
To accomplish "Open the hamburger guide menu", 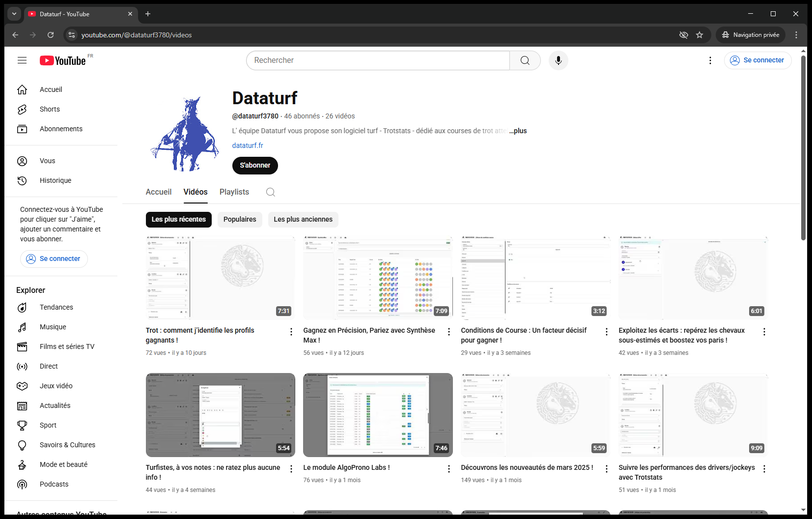I will 22,60.
